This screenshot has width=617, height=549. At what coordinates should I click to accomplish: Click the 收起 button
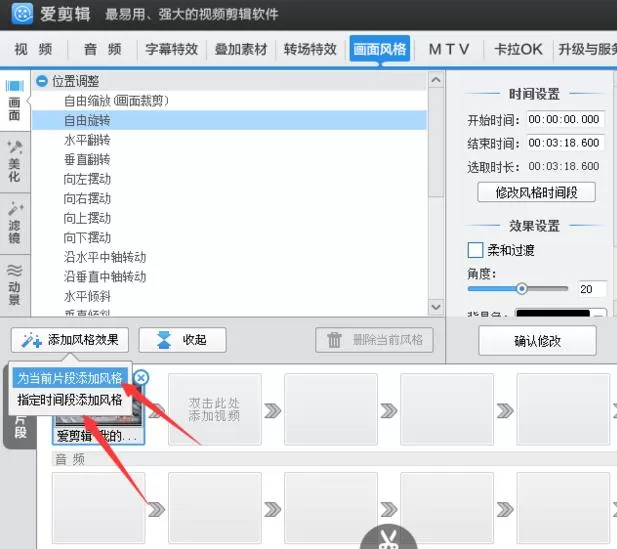pyautogui.click(x=183, y=340)
